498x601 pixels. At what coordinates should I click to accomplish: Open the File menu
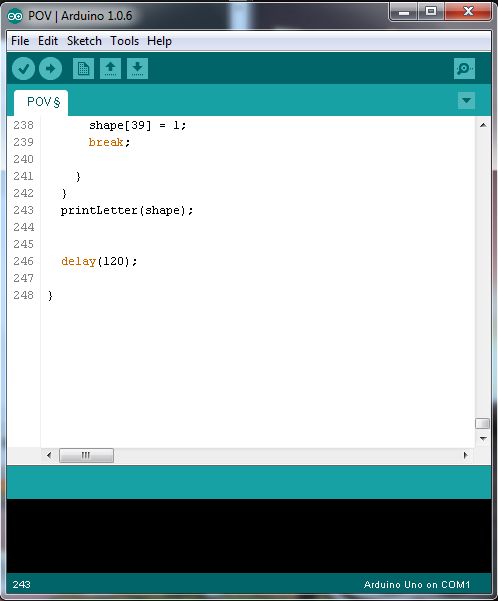(x=20, y=41)
